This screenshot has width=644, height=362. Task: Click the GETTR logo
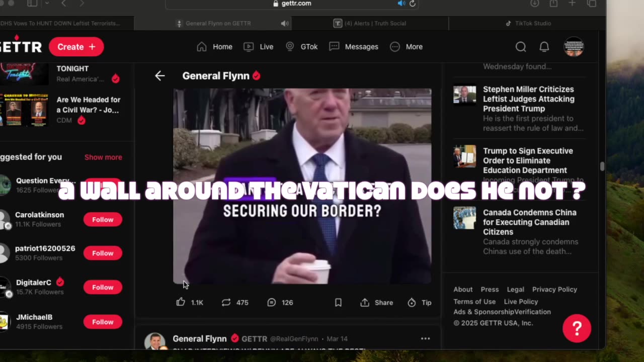[20, 46]
